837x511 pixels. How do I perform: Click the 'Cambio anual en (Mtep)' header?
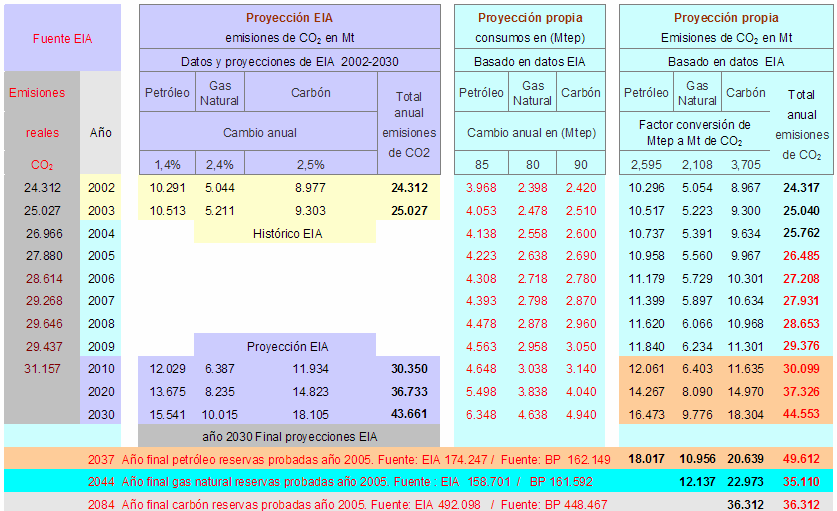[x=530, y=131]
